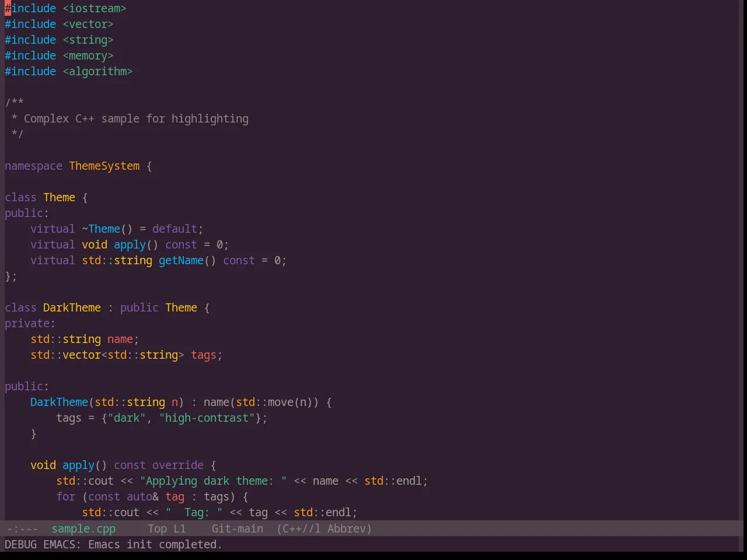
Task: Click the '/**' comment opening line
Action: (15, 103)
